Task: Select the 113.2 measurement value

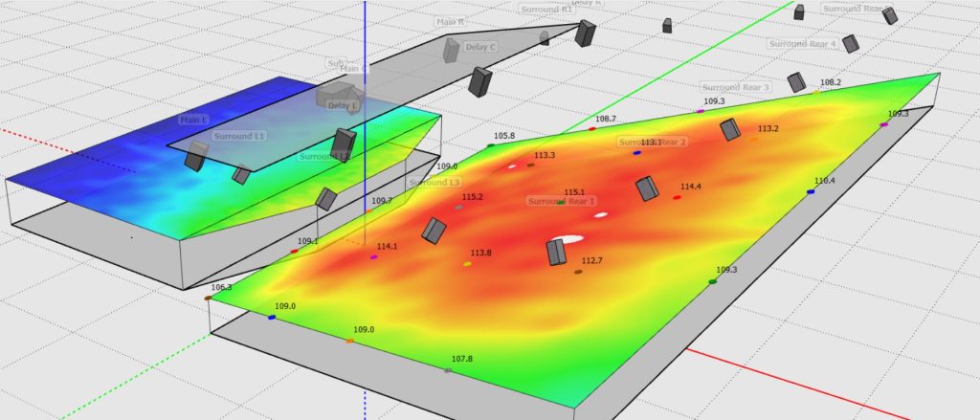Action: point(768,129)
